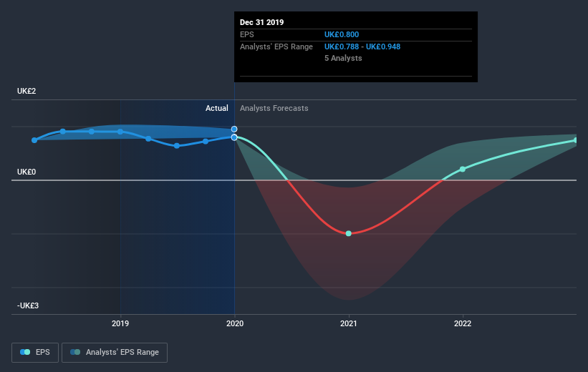The height and width of the screenshot is (372, 588).
Task: Select the upper analyst range marker at 2020
Action: click(234, 129)
